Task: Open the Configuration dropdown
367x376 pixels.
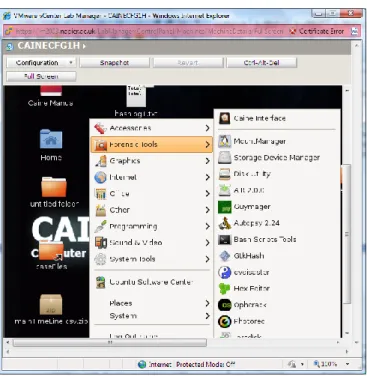Action: click(41, 63)
